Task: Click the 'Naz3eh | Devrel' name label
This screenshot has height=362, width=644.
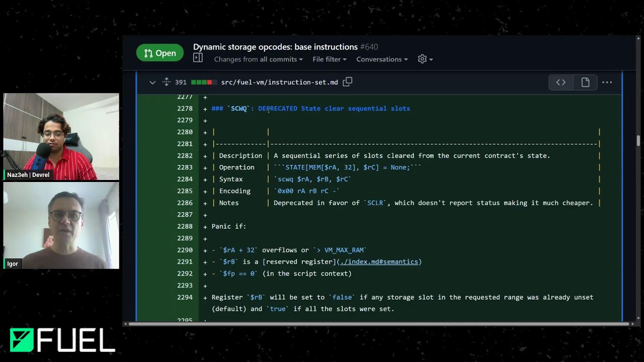Action: tap(28, 175)
